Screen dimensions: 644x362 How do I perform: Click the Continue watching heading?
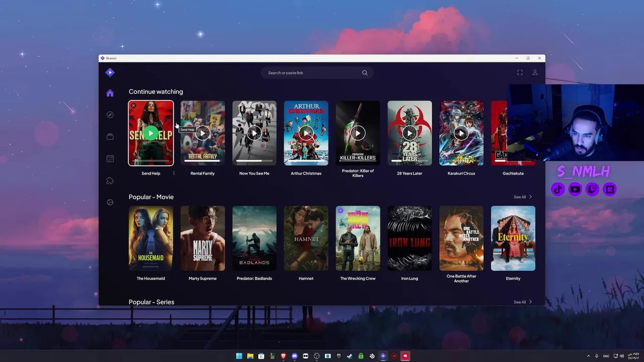point(156,92)
